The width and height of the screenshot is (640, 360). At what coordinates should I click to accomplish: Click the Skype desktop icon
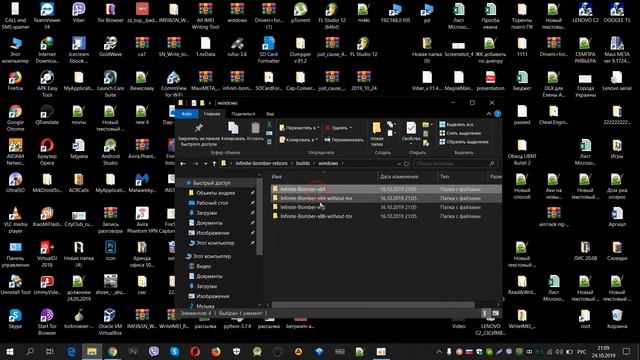tap(15, 319)
